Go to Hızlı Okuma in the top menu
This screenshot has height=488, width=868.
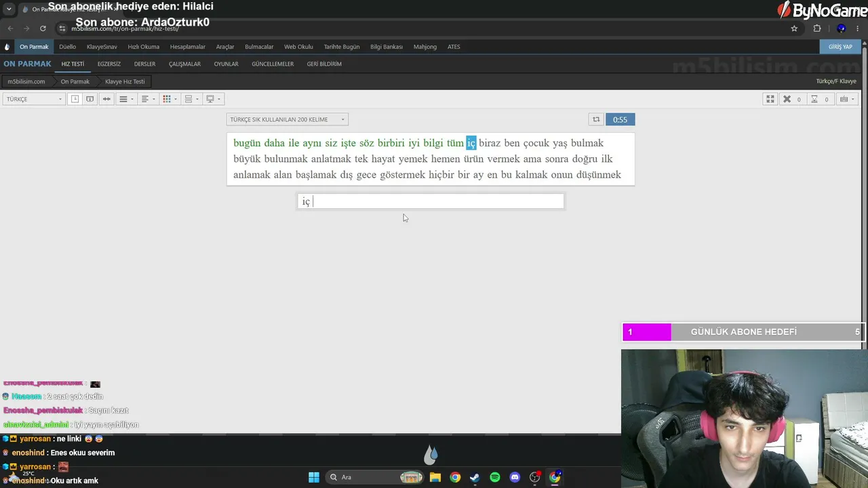pyautogui.click(x=144, y=47)
